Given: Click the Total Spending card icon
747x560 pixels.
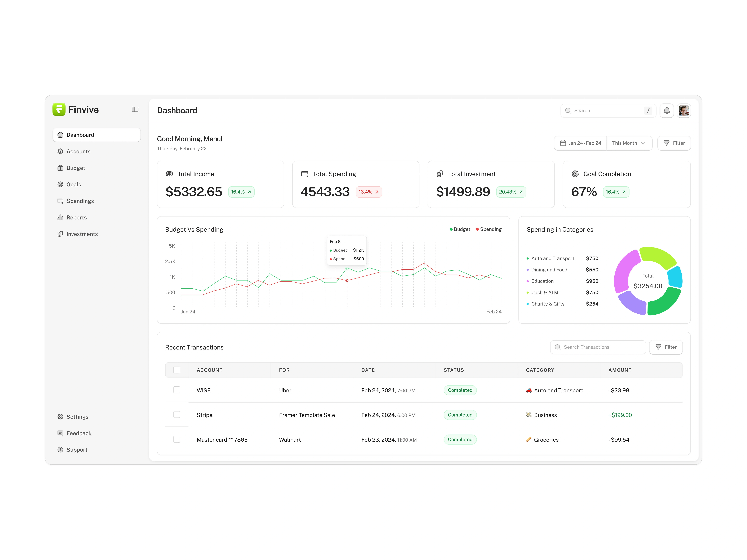Looking at the screenshot, I should click(305, 174).
